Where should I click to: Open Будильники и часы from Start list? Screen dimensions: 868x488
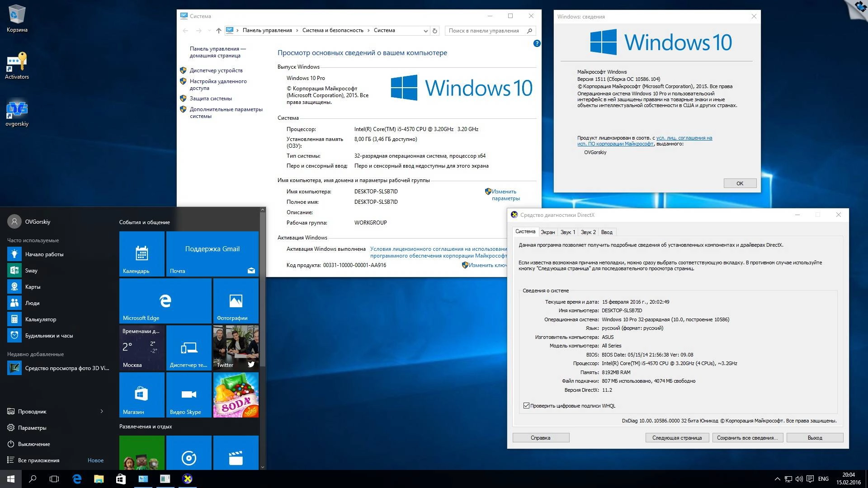(58, 336)
